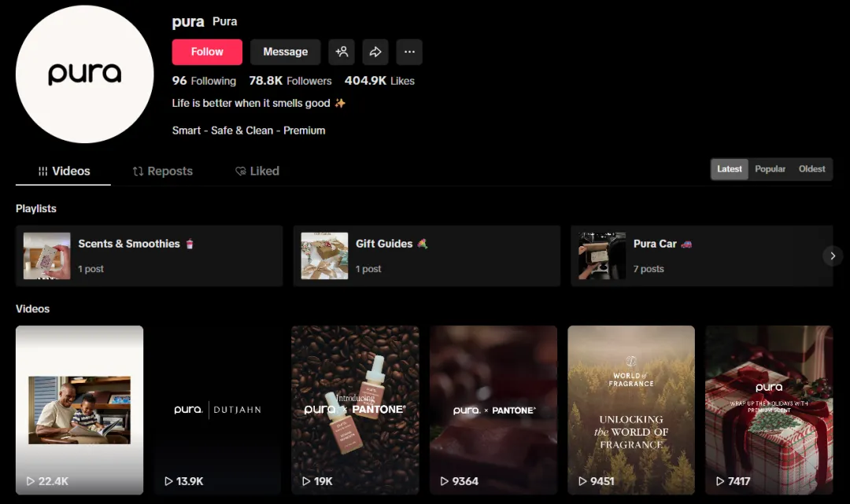Sort videos by Latest
The width and height of the screenshot is (850, 504).
click(730, 169)
